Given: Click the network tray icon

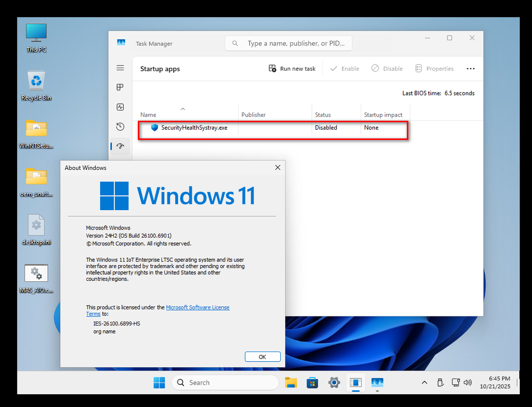Looking at the screenshot, I should [x=456, y=383].
